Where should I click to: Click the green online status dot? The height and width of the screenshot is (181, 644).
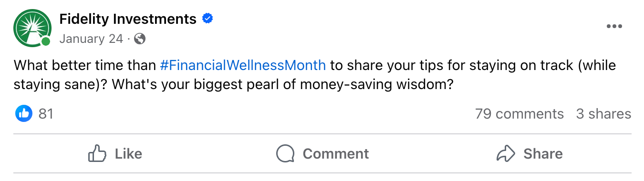pyautogui.click(x=46, y=42)
